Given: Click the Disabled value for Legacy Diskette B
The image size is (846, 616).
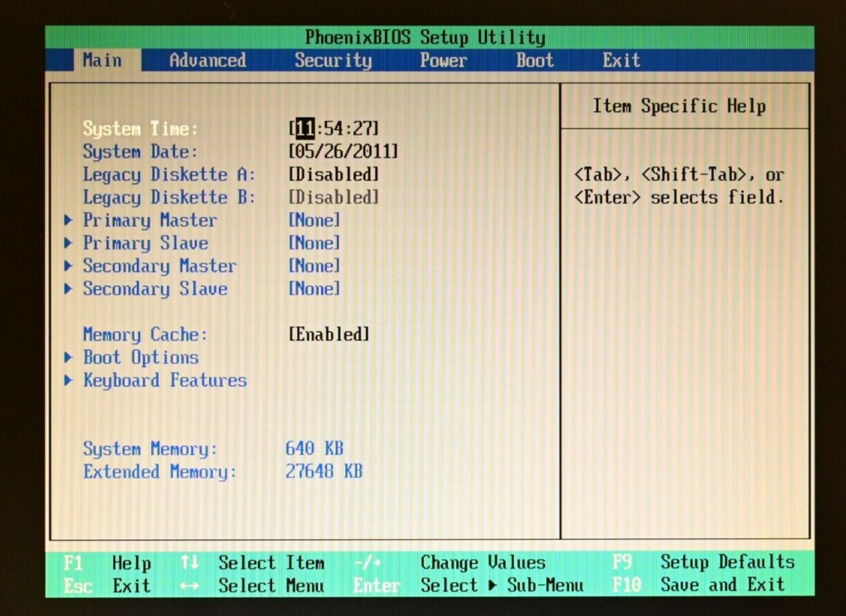Looking at the screenshot, I should (332, 198).
